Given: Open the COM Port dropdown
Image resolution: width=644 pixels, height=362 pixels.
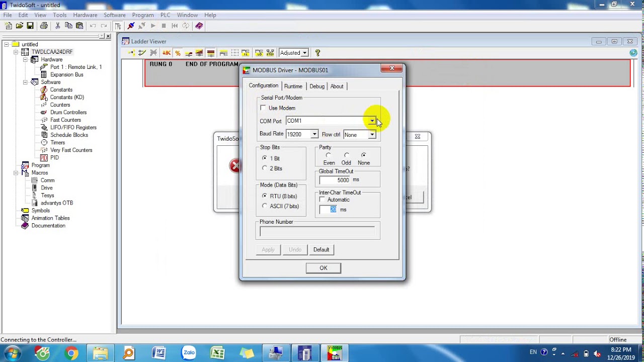Looking at the screenshot, I should pos(372,121).
